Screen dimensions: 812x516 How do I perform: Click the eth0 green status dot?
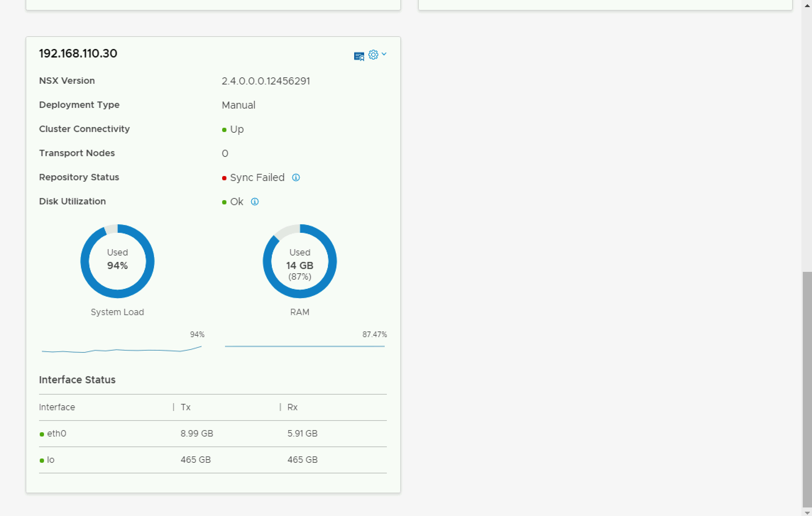tap(42, 434)
